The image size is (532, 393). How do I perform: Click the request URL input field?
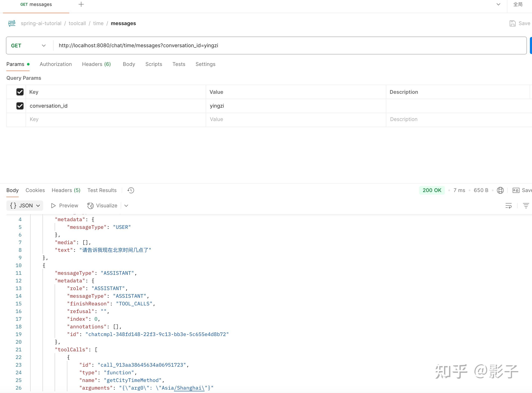pyautogui.click(x=285, y=46)
